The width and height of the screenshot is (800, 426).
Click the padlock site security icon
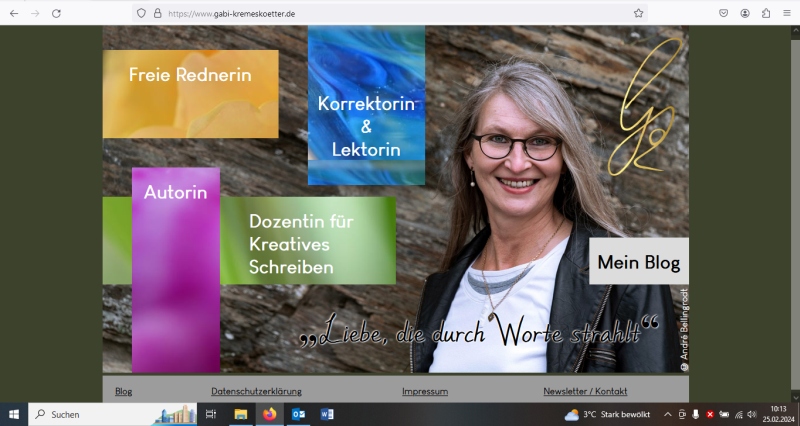pyautogui.click(x=157, y=13)
